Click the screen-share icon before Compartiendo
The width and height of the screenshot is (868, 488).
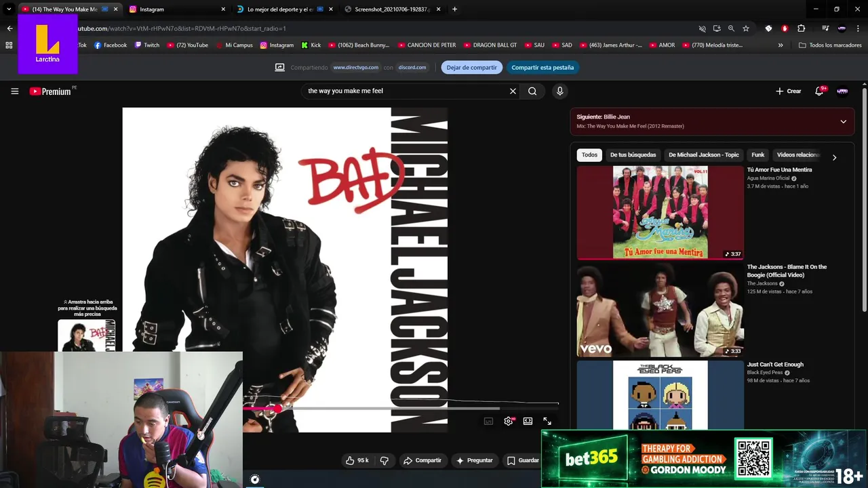click(x=279, y=67)
